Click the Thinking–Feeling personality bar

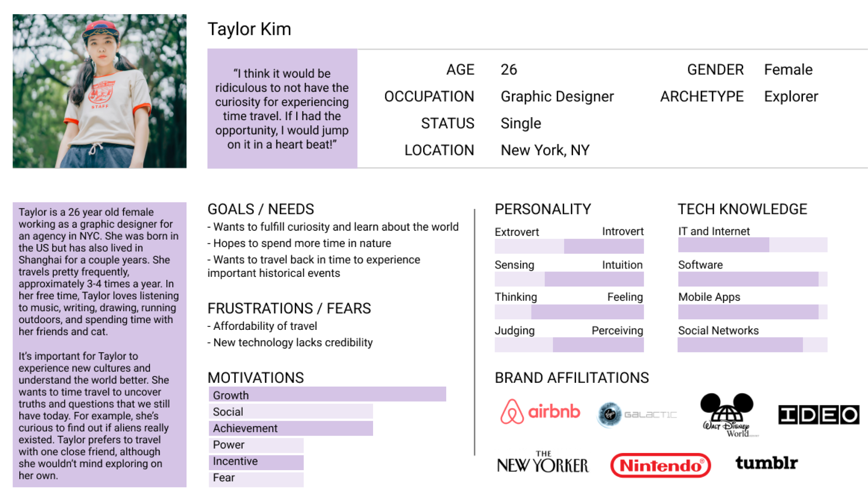pos(569,312)
